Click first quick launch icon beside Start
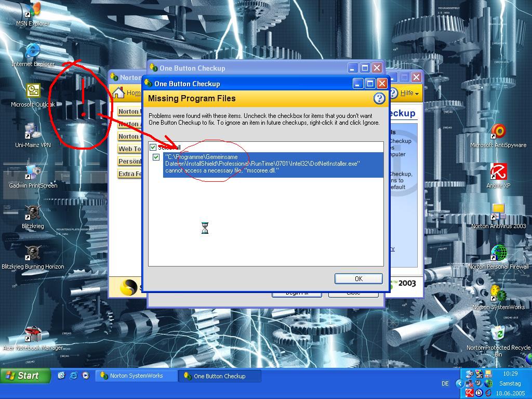532x399 pixels. [61, 376]
